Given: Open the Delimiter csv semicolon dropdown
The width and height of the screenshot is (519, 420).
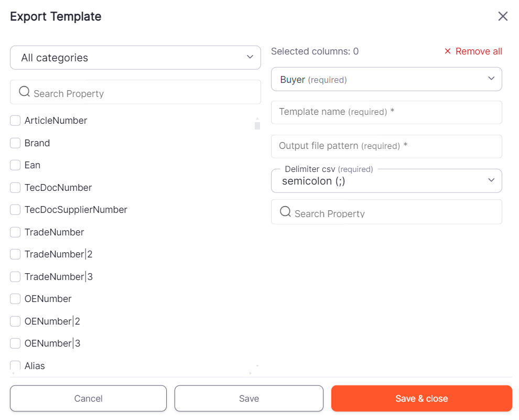Looking at the screenshot, I should (x=386, y=181).
